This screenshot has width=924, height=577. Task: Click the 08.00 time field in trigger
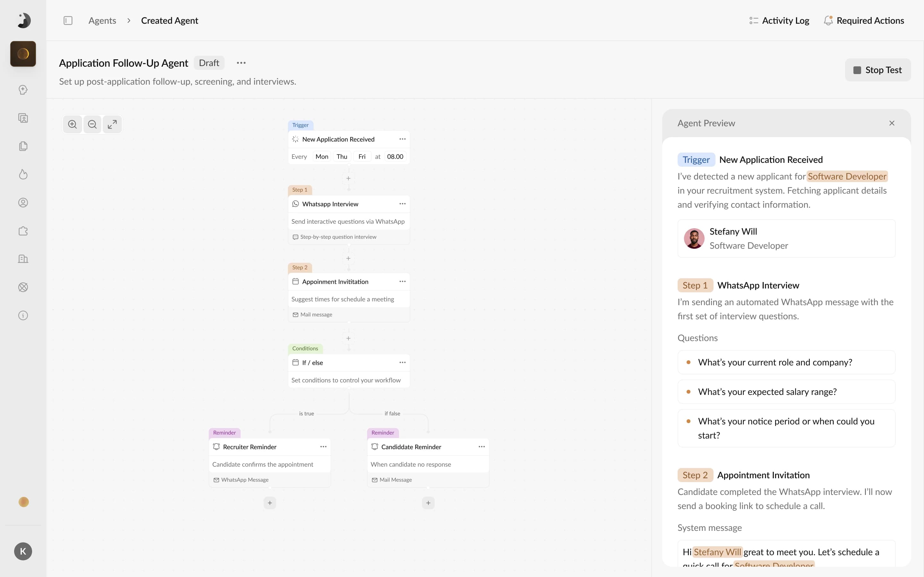click(x=395, y=156)
